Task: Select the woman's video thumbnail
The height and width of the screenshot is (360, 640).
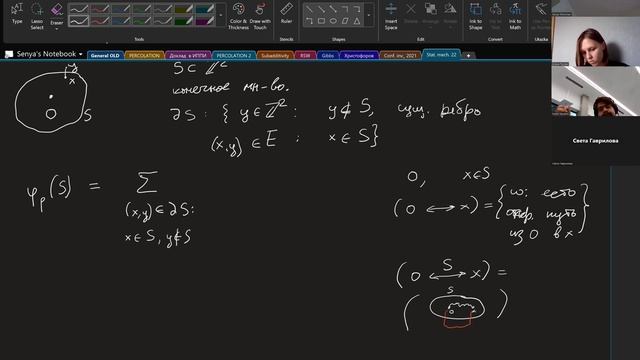Action: coord(596,41)
